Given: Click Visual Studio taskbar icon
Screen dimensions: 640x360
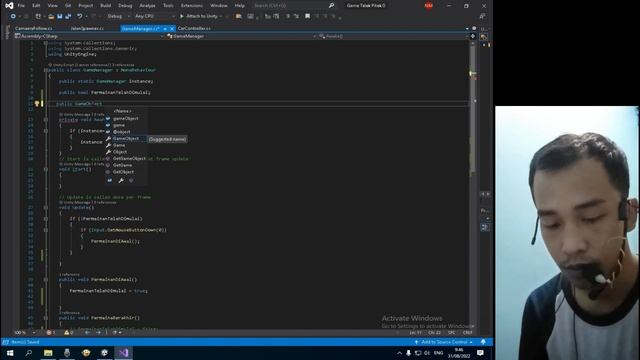Looking at the screenshot, I should point(124,353).
